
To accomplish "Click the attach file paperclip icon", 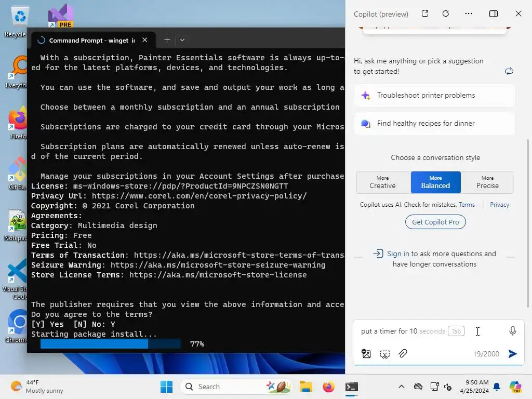I will point(403,353).
